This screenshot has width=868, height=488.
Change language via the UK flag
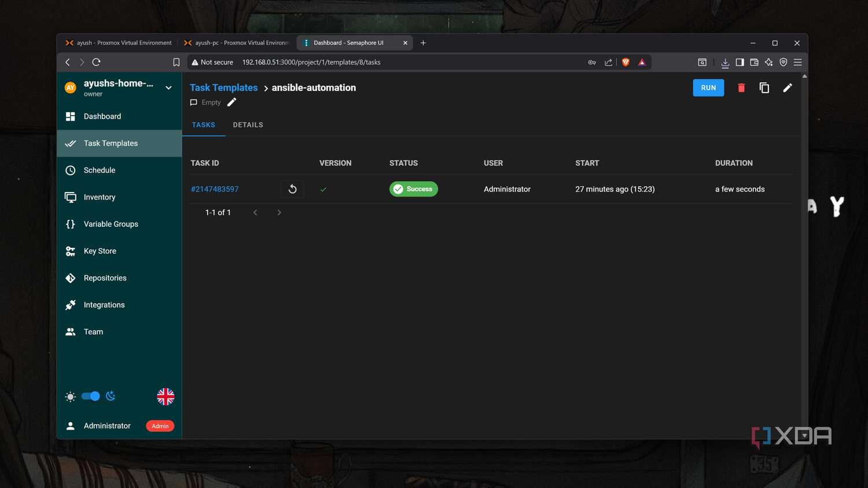[165, 397]
